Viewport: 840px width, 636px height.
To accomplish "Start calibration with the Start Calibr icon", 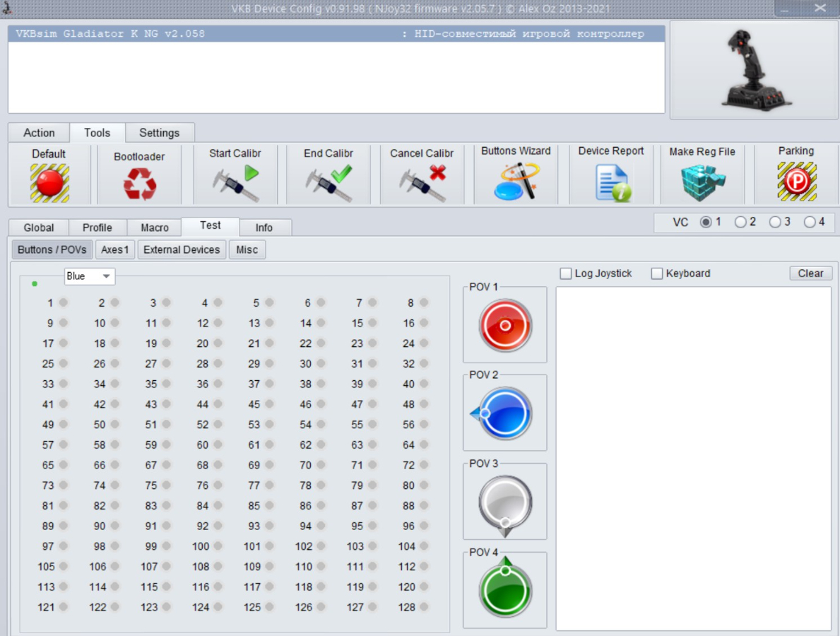I will [236, 183].
